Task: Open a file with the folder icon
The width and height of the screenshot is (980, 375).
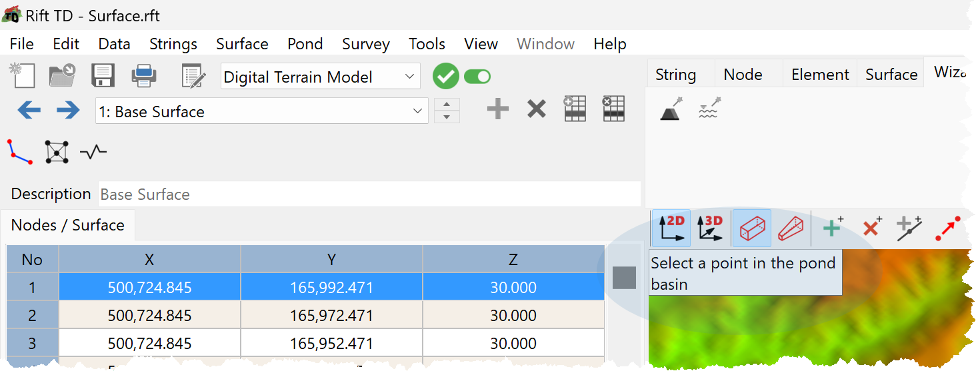Action: (x=62, y=76)
